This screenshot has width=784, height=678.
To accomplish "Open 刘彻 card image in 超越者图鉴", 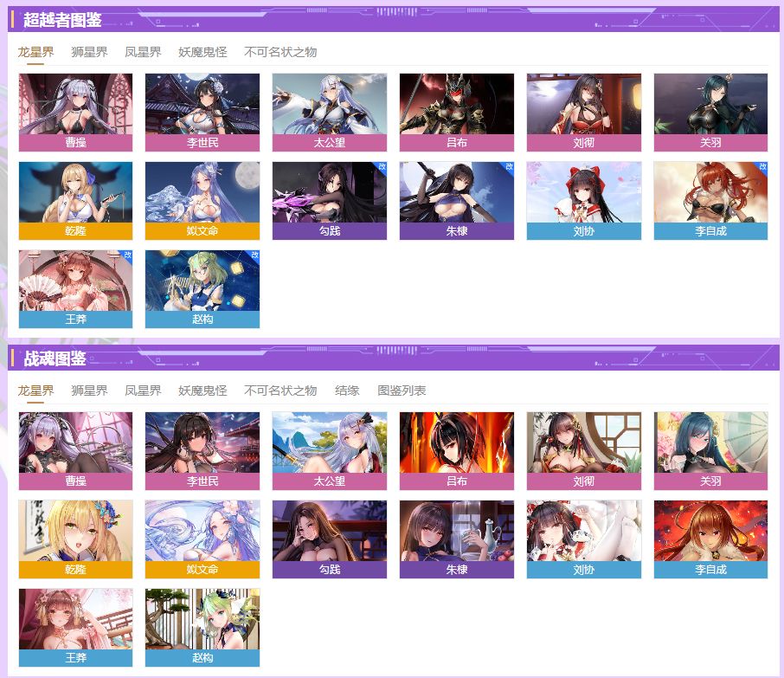I will coord(583,104).
